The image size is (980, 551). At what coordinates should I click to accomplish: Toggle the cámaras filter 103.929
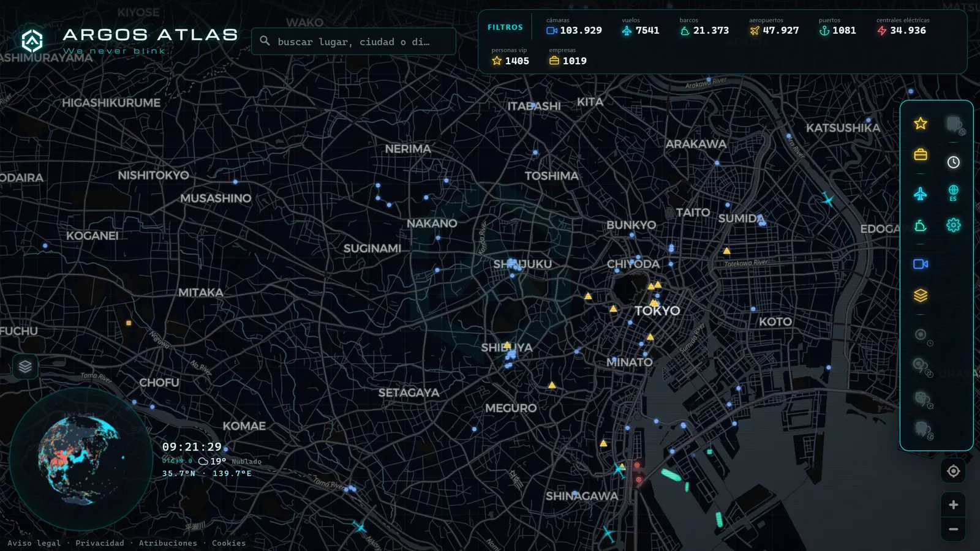click(574, 26)
